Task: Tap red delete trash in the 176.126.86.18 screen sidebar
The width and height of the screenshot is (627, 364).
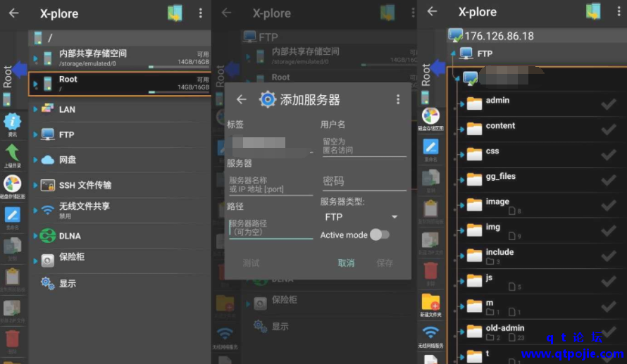Action: coord(430,271)
